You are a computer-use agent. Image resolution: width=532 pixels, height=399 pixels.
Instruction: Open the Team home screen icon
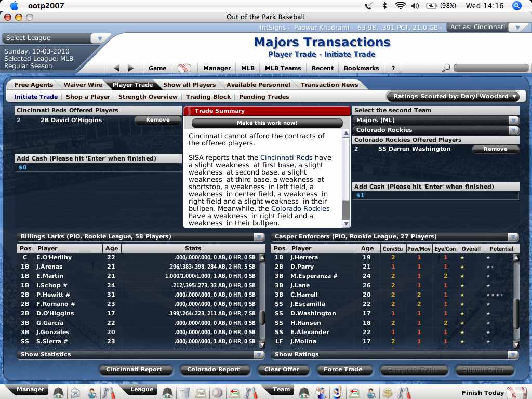304,393
